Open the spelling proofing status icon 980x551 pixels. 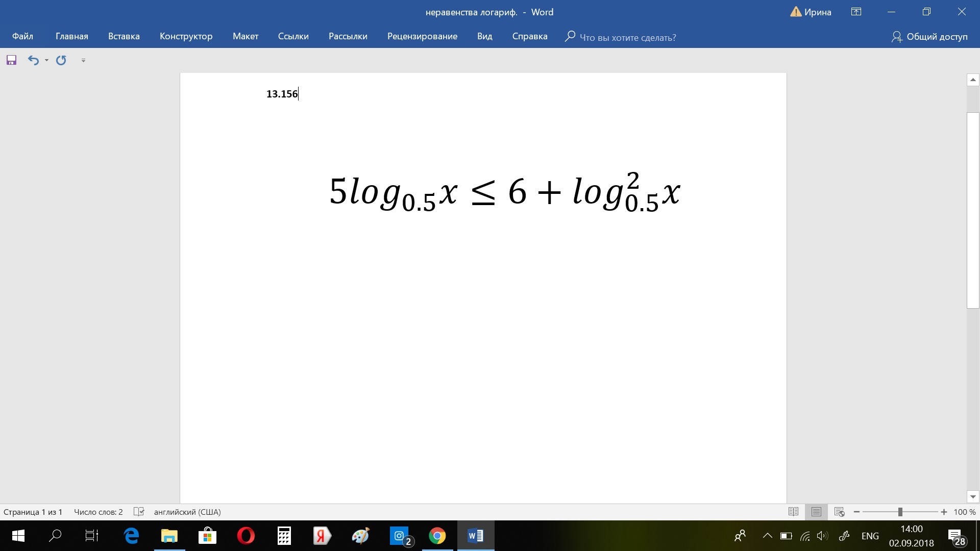[139, 512]
